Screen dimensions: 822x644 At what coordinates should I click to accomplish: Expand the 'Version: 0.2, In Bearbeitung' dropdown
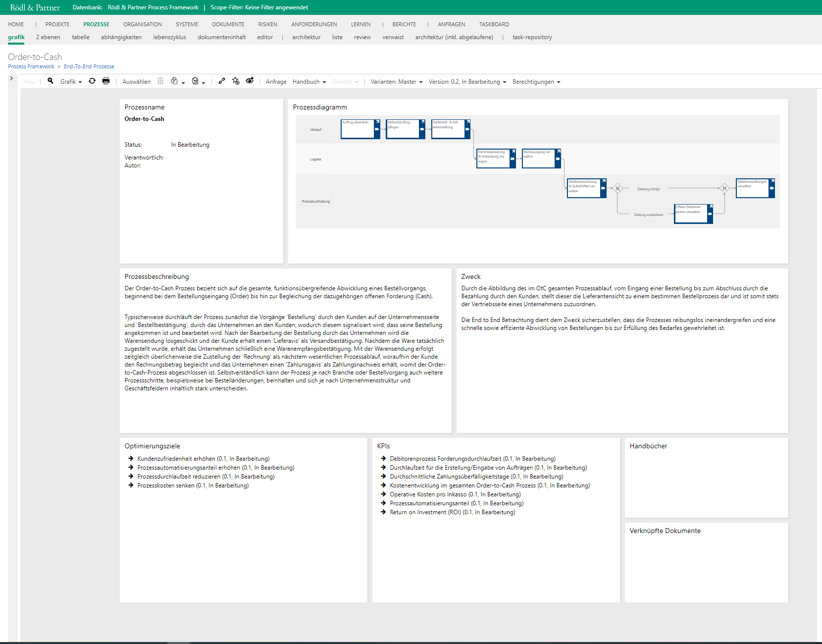point(467,82)
